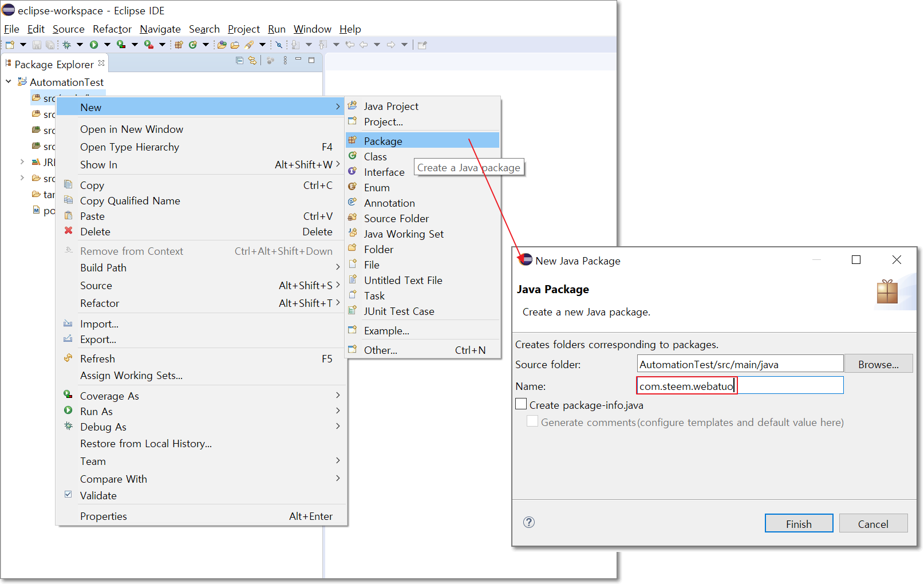The height and width of the screenshot is (584, 924).
Task: Choose Package from the New submenu
Action: pos(422,141)
